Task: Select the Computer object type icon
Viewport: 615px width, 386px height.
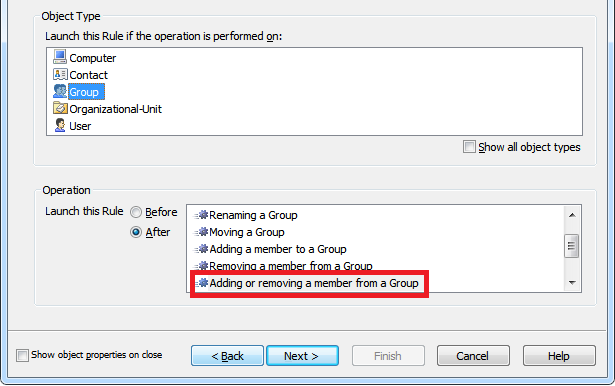Action: click(60, 57)
